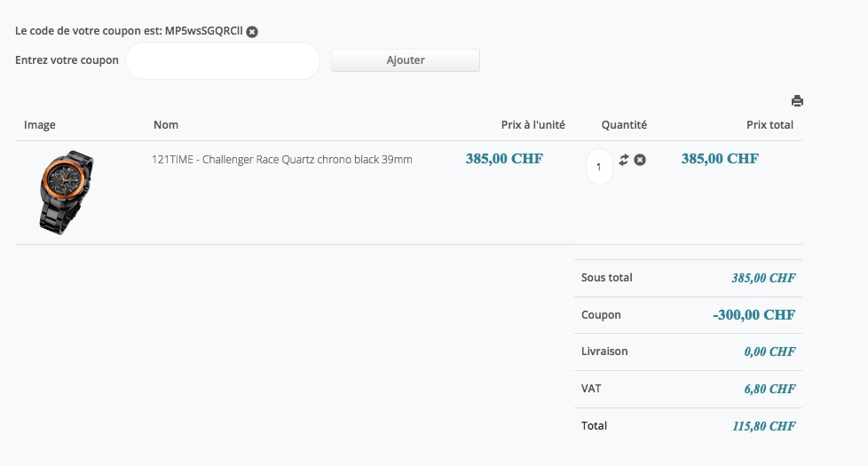Click the quantity field for the watch
868x466 pixels.
click(x=599, y=166)
